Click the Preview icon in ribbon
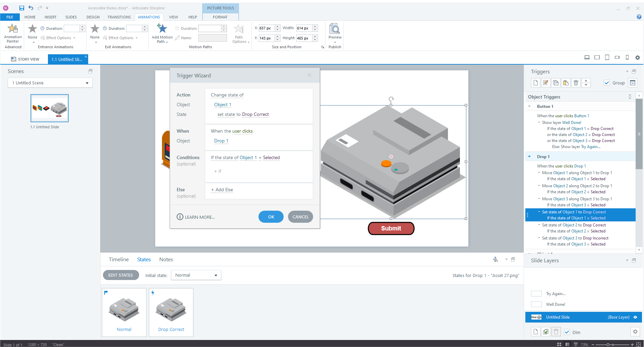Viewport: 644px width, 347px height. pos(335,29)
